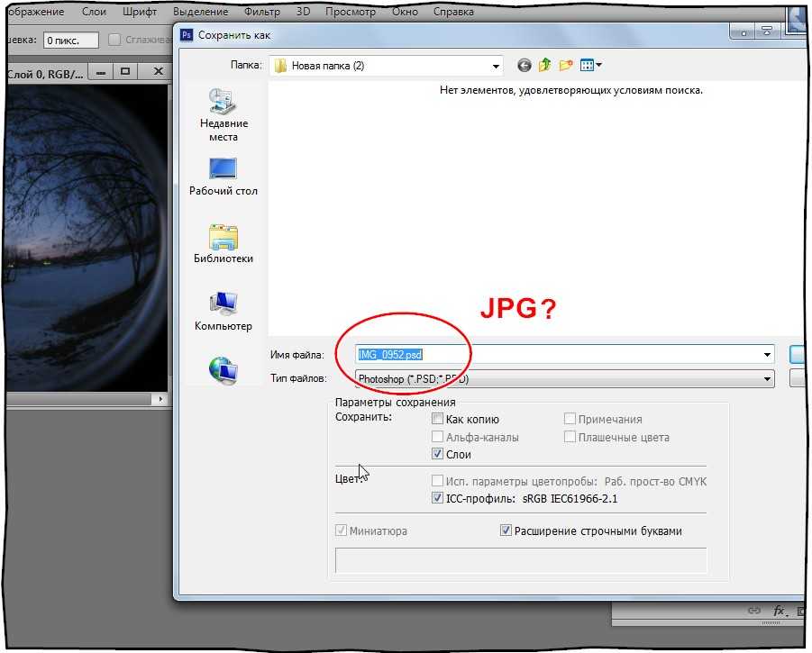Open the 'Выделение' menu
This screenshot has width=812, height=653.
pos(200,12)
